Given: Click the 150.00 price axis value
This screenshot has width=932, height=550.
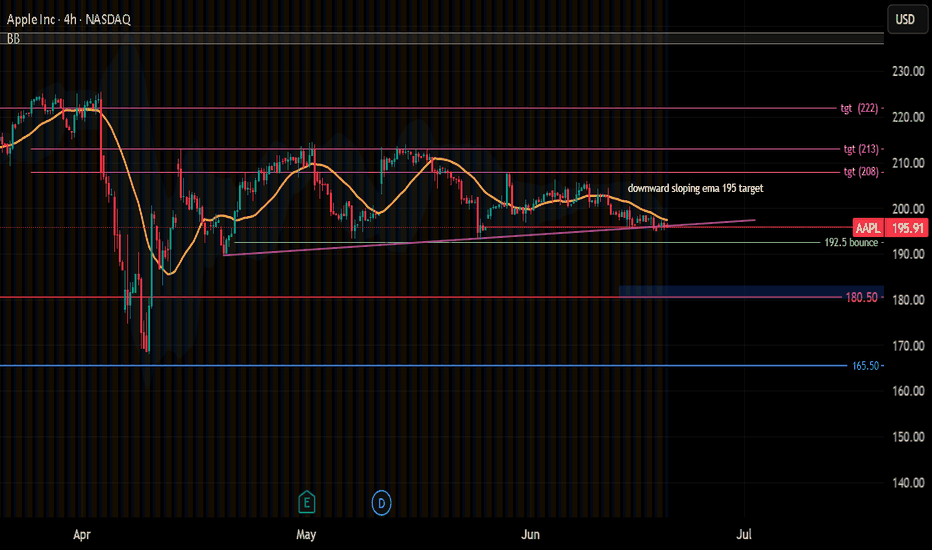Looking at the screenshot, I should coord(908,437).
